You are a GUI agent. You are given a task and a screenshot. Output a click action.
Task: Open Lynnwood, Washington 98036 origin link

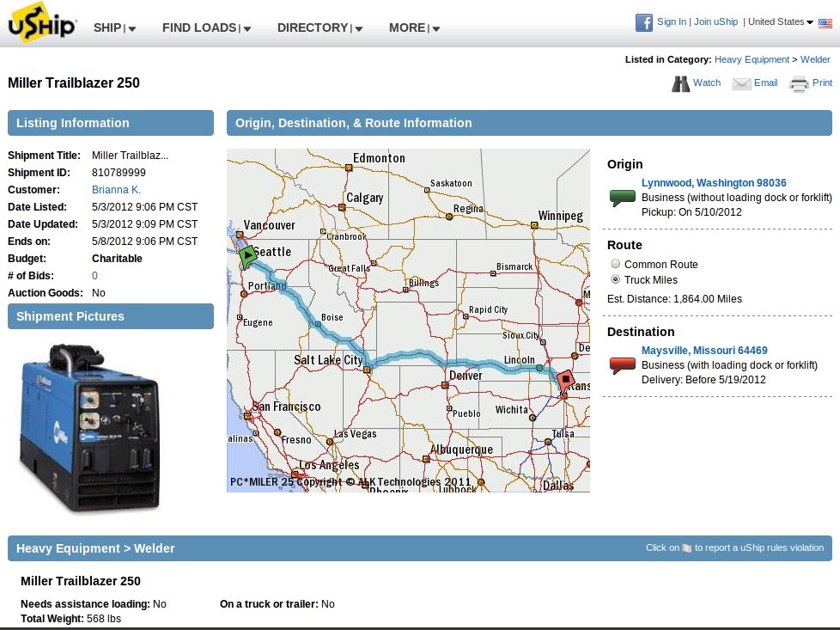(714, 183)
